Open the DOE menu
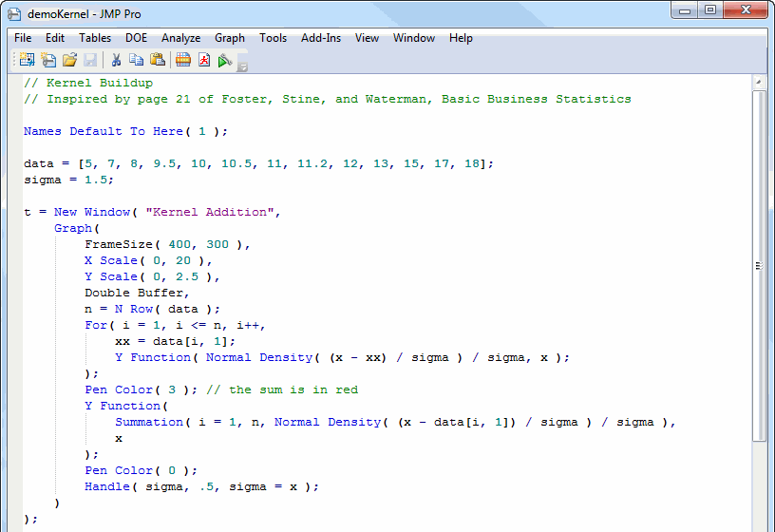 (136, 38)
